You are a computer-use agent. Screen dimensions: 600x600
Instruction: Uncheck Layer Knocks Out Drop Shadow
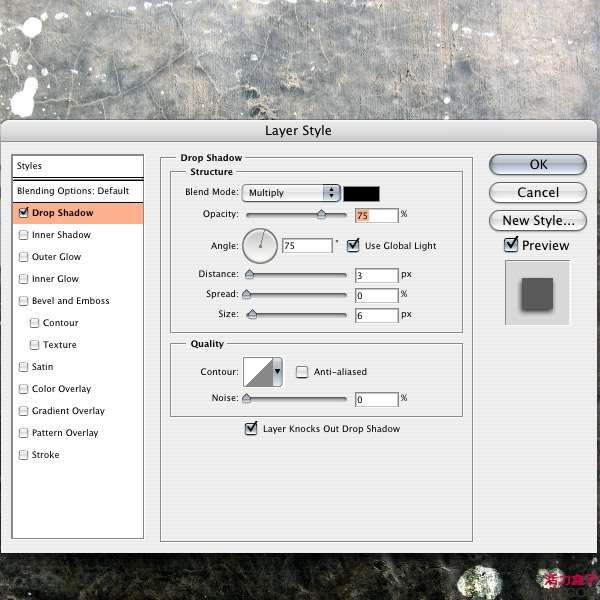251,429
